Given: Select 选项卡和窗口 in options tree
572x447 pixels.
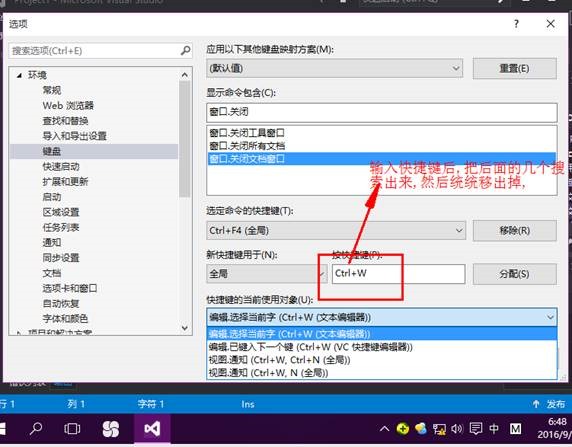Looking at the screenshot, I should 70,288.
